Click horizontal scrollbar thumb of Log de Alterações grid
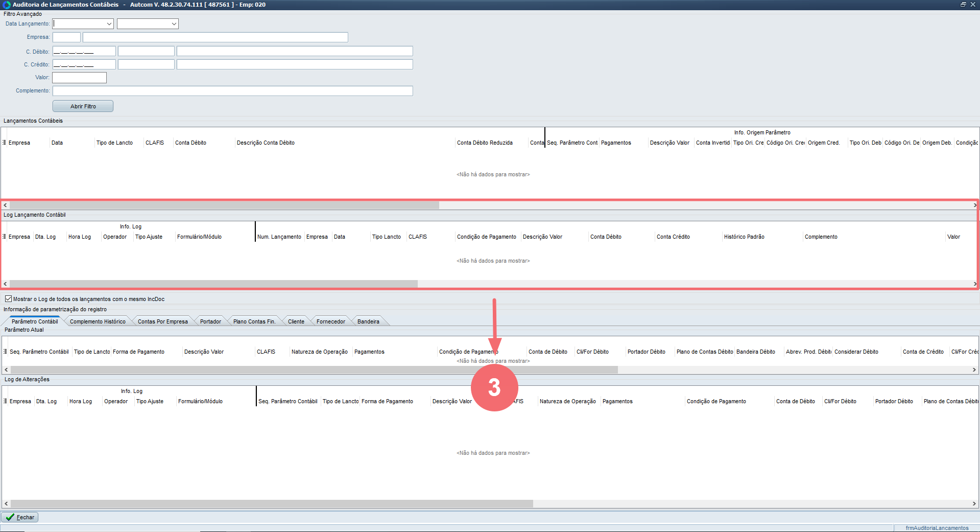Screen dimensions: 980x532 272,503
